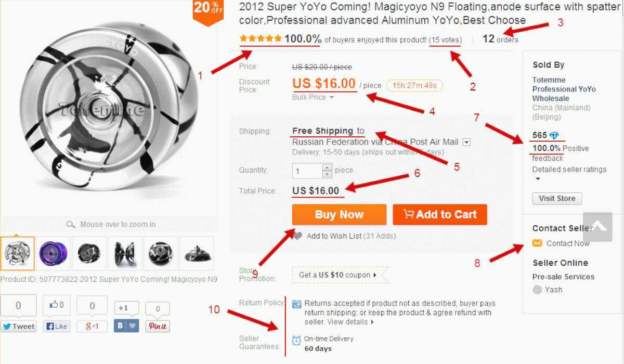Open the Get a US $10 coupon promotion
The width and height of the screenshot is (624, 364).
coord(340,275)
